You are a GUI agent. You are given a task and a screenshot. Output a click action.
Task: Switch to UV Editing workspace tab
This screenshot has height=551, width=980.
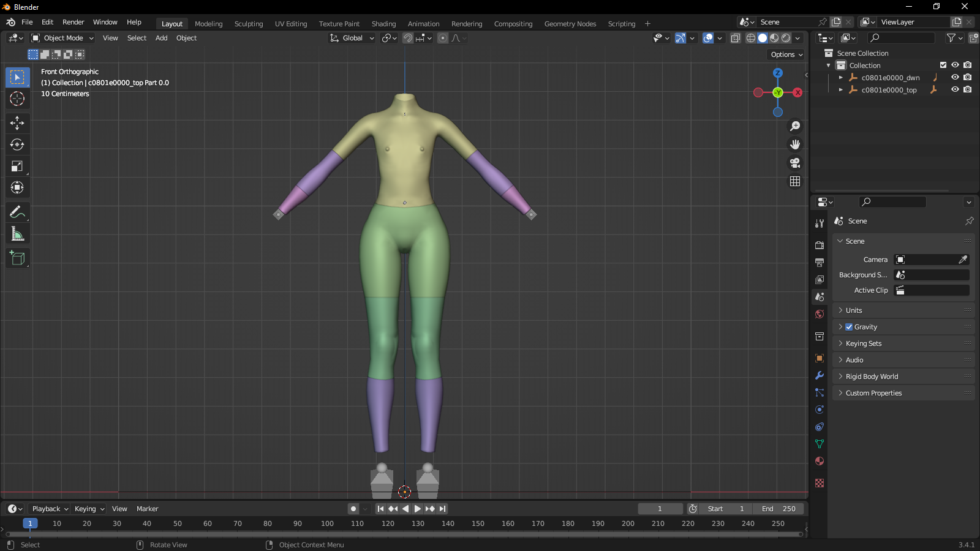pyautogui.click(x=291, y=24)
